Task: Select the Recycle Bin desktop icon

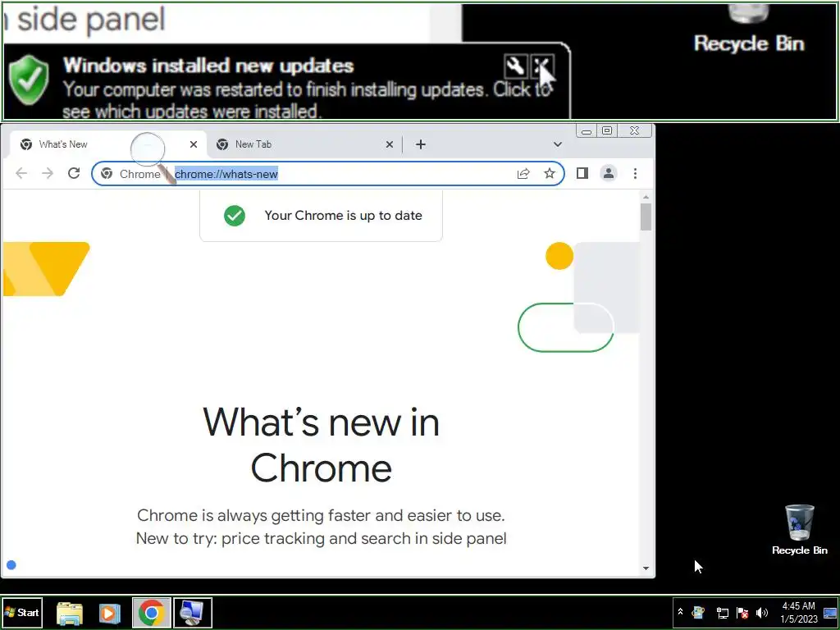Action: pos(799,529)
